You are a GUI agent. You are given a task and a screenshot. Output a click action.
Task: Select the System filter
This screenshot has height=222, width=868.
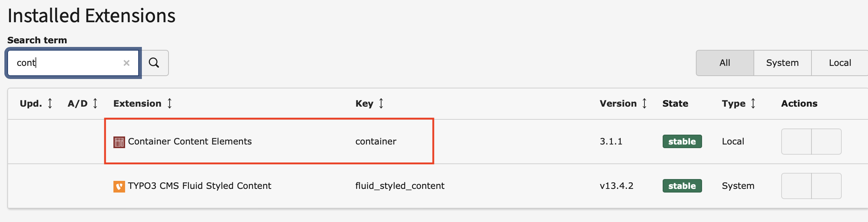(782, 63)
